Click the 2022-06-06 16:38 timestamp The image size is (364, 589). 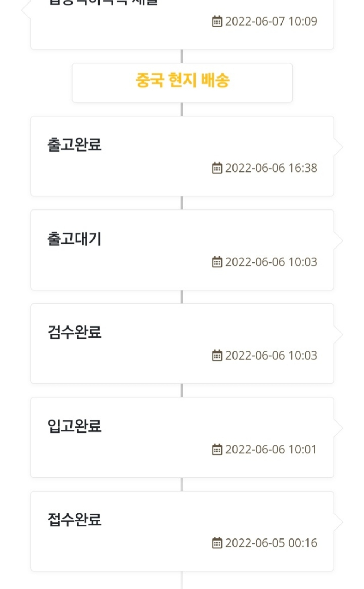click(271, 168)
